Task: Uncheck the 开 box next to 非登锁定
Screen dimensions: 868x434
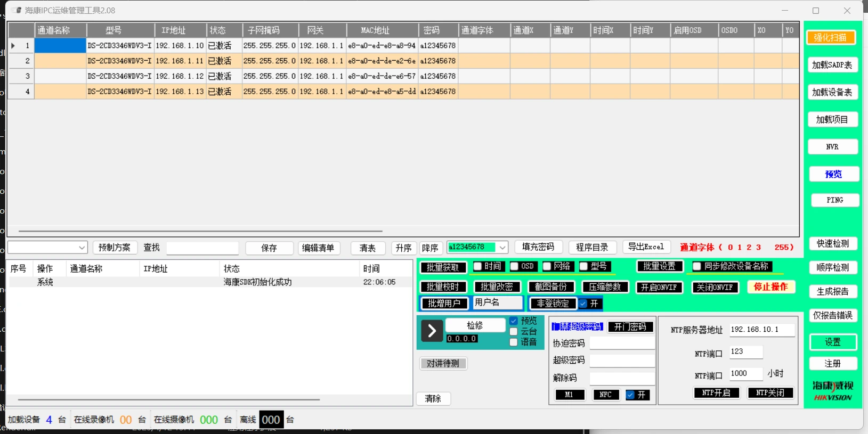Action: pos(583,304)
